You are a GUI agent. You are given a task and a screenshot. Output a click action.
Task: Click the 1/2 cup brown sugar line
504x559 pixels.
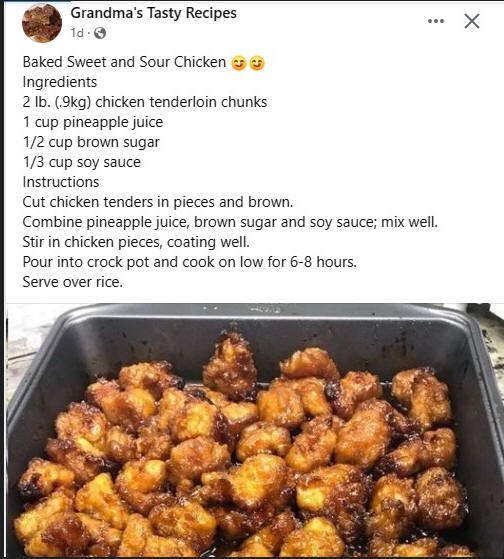pyautogui.click(x=91, y=142)
